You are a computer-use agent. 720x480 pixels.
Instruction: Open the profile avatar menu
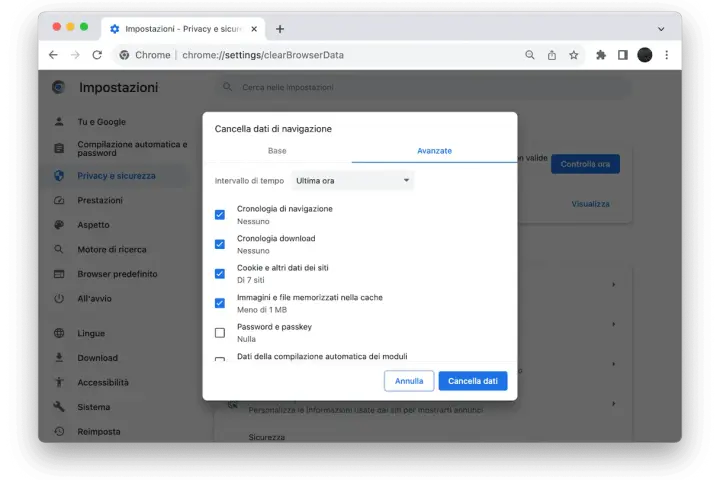645,55
